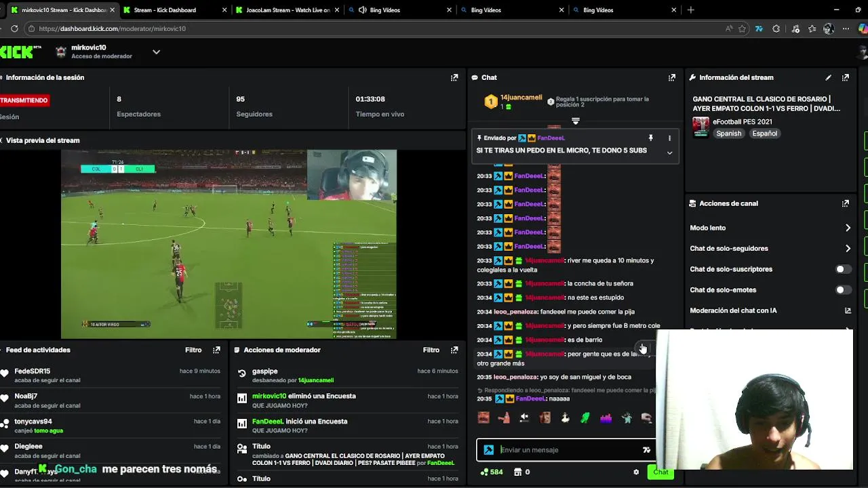868x488 pixels.
Task: Click the read aloud icon in address bar
Action: click(x=728, y=28)
